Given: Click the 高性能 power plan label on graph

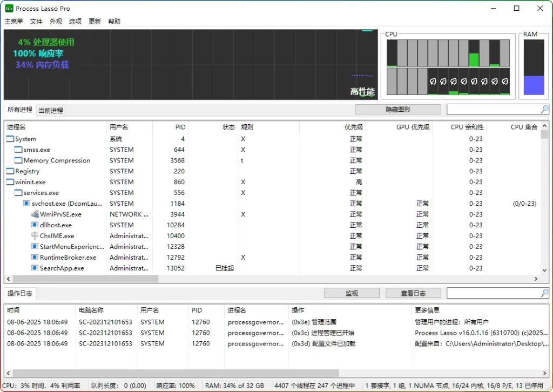Looking at the screenshot, I should coord(362,92).
